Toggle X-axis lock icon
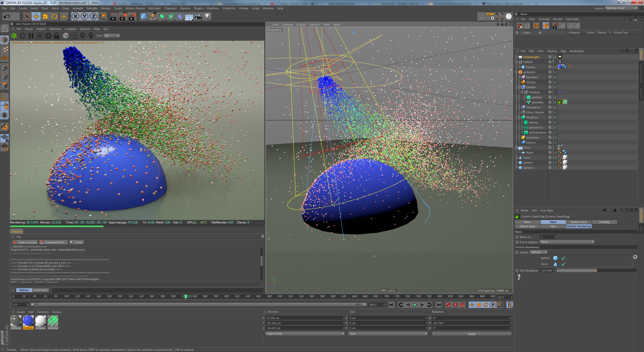The width and height of the screenshot is (644, 352). tap(75, 17)
